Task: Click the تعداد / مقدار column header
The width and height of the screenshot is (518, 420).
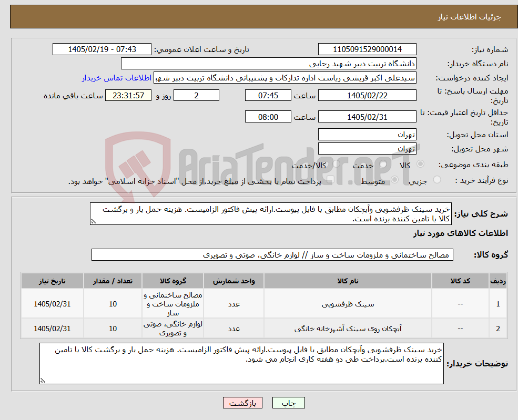Action: tap(113, 281)
